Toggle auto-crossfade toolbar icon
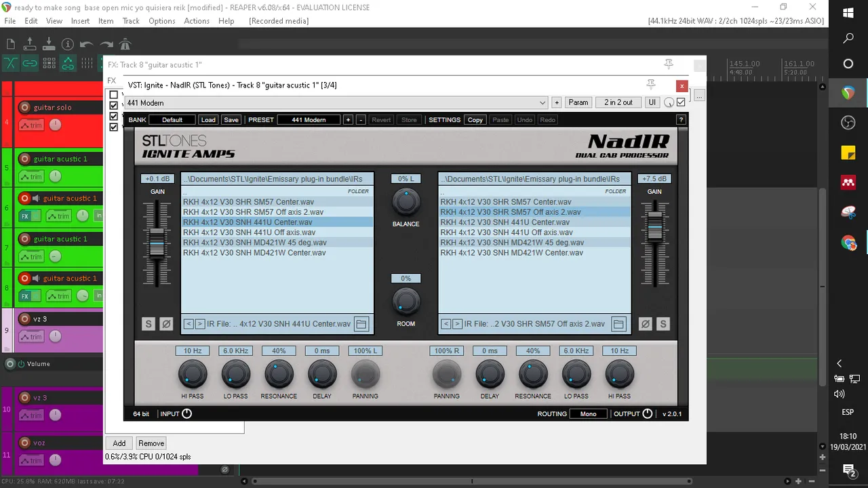This screenshot has height=488, width=868. (x=11, y=63)
